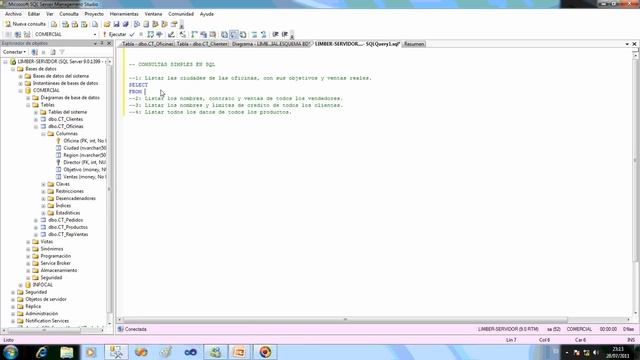Screen dimensions: 640x360
Task: Open the Internet Explorer taskbar icon
Action: point(42,352)
